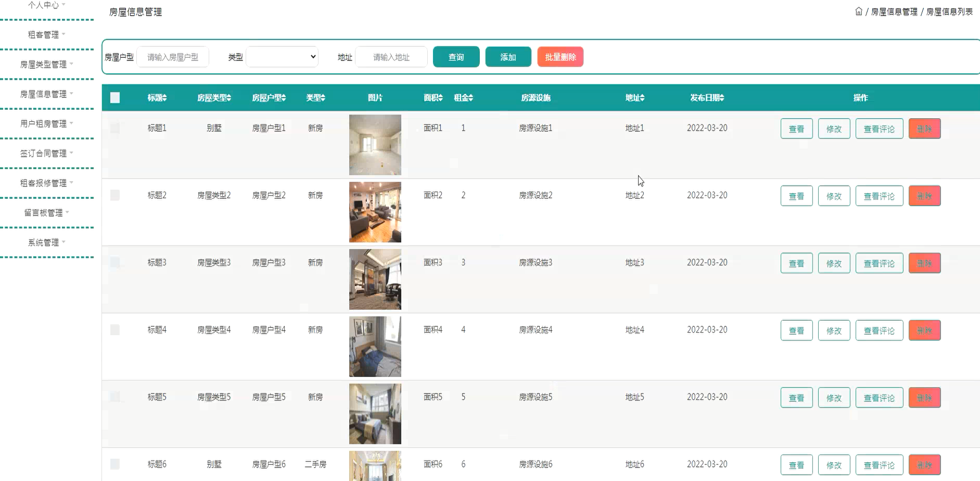Select the header checkbox to select all rows

point(115,97)
